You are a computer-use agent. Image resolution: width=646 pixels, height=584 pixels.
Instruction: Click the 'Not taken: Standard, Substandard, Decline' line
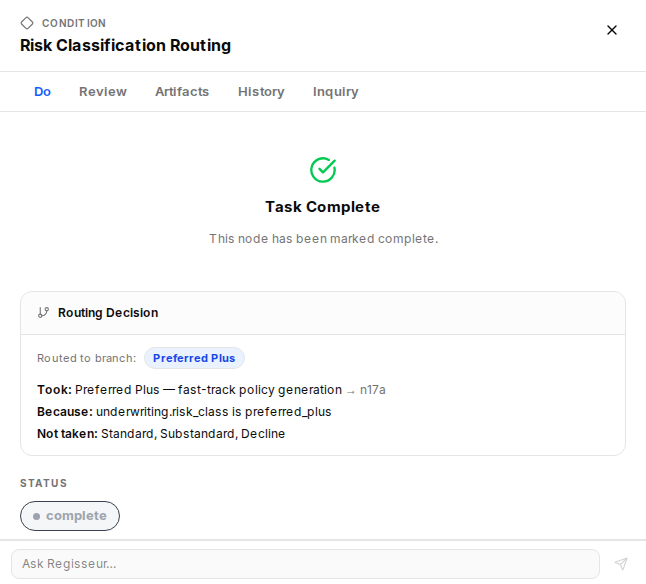(161, 434)
